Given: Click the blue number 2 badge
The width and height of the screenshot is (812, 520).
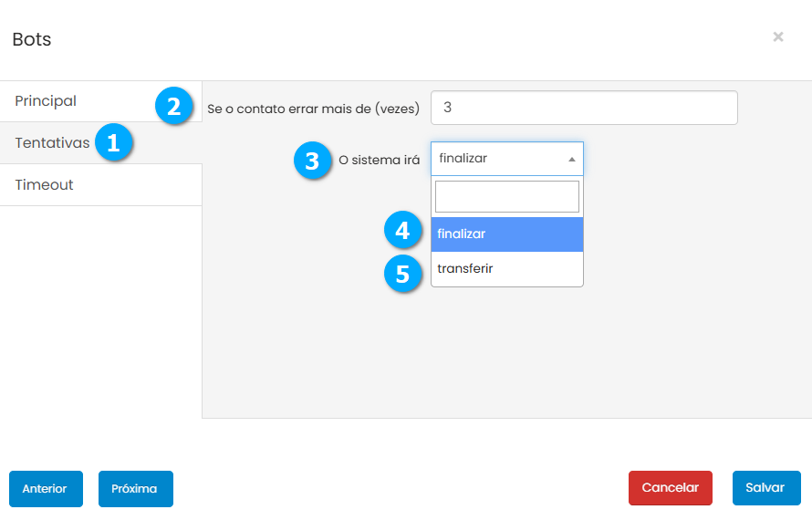Looking at the screenshot, I should (x=173, y=106).
